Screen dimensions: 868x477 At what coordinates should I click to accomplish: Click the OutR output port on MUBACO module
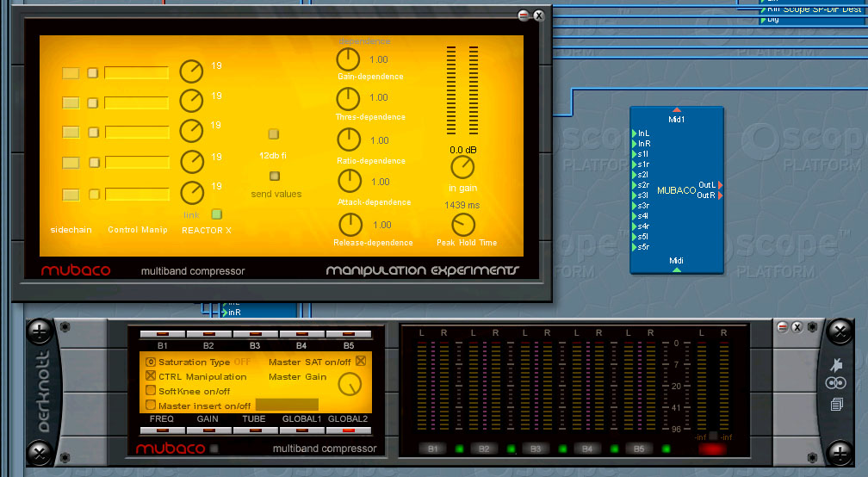coord(720,195)
